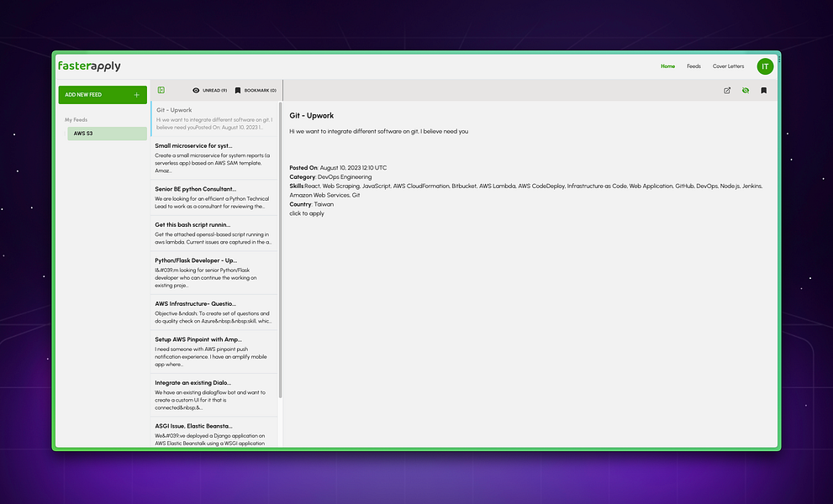Screen dimensions: 833x504
Task: Open the job in external link icon
Action: pyautogui.click(x=727, y=90)
